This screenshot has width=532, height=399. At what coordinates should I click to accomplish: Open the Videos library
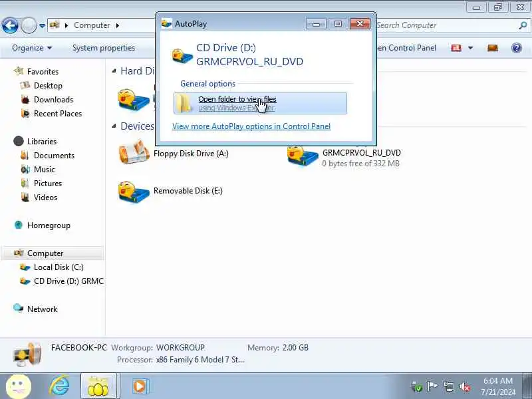coord(45,197)
